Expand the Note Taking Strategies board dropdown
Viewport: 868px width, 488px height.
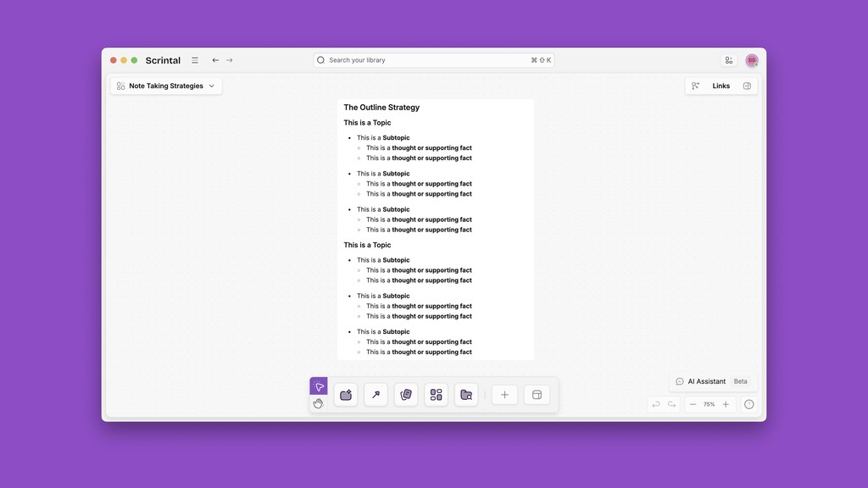[x=211, y=86]
